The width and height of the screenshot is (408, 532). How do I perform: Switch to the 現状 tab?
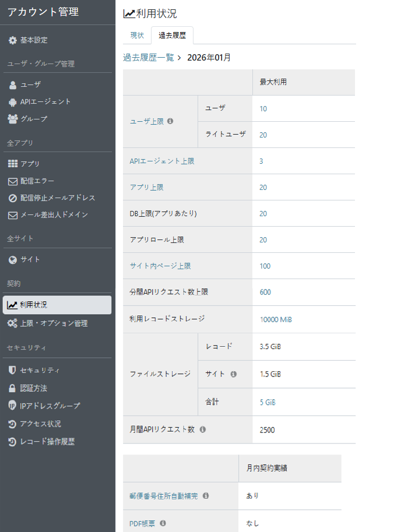click(137, 35)
